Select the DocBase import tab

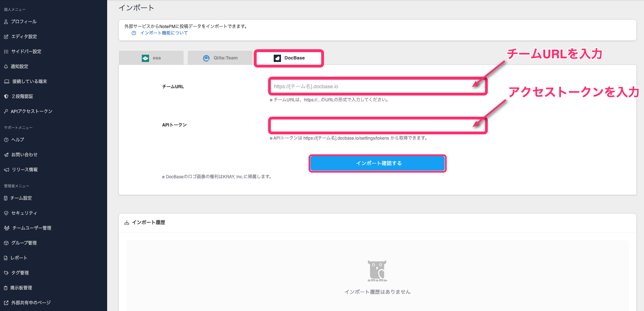289,58
